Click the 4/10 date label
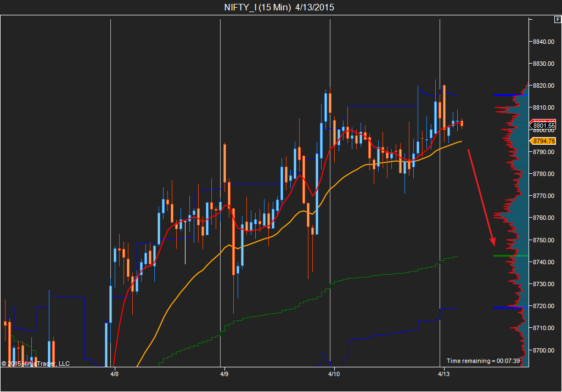The height and width of the screenshot is (392, 562). click(x=334, y=374)
